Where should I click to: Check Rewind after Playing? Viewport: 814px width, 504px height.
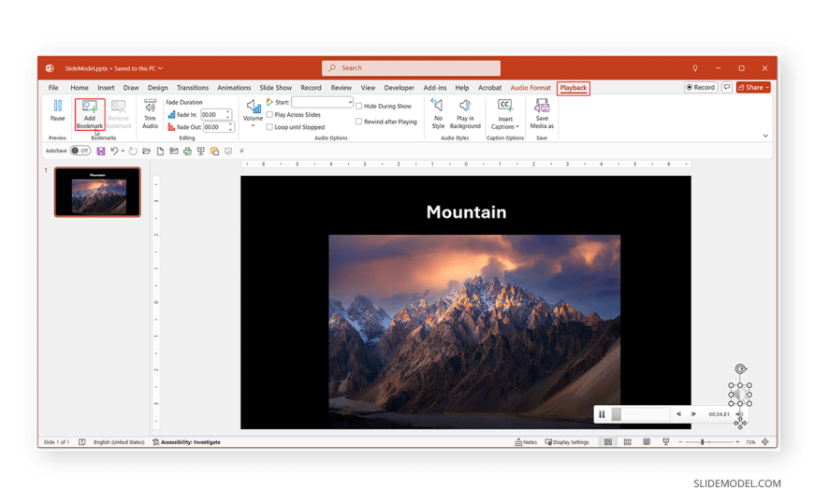coord(358,122)
